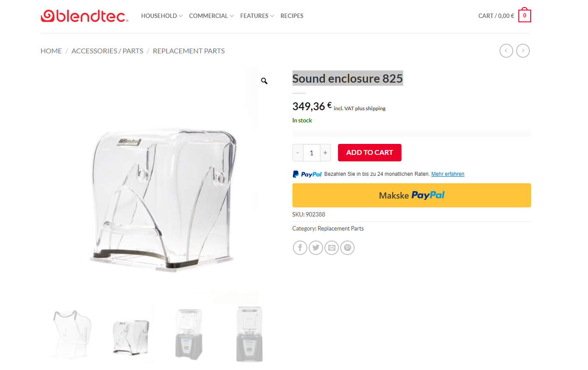Share product via email envelope icon
The image size is (588, 370).
[x=331, y=248]
